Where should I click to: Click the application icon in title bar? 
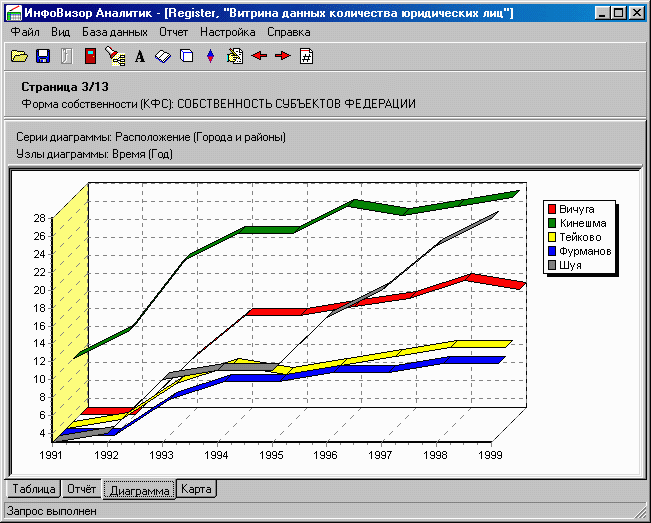14,13
